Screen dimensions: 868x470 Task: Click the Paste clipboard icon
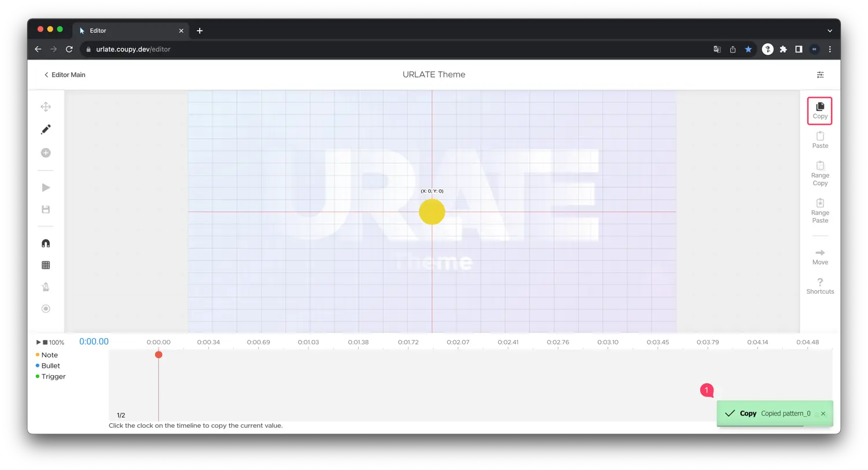tap(820, 140)
